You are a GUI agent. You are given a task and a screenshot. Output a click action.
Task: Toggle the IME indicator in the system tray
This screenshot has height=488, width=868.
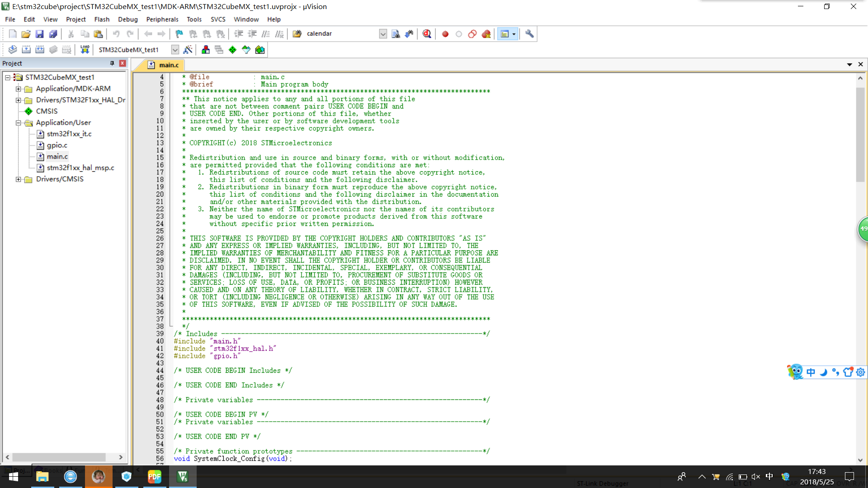coord(769,477)
